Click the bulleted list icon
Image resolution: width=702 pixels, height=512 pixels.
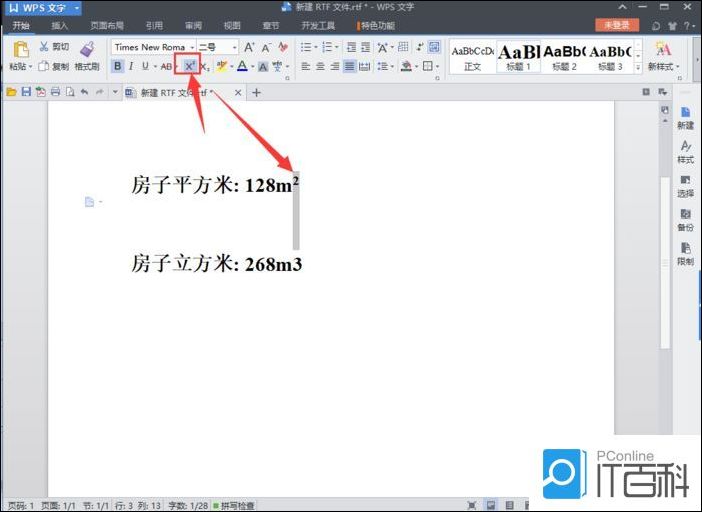(x=306, y=47)
